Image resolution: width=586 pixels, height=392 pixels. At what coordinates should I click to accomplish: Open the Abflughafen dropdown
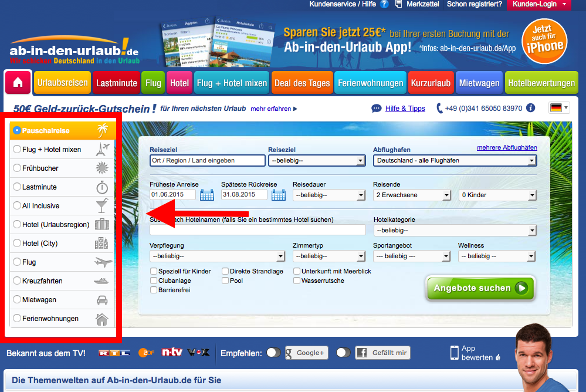pyautogui.click(x=455, y=160)
